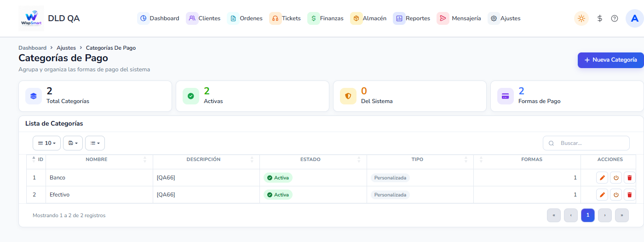This screenshot has width=644, height=242.
Task: Click the Activas check icon
Action: click(x=191, y=96)
